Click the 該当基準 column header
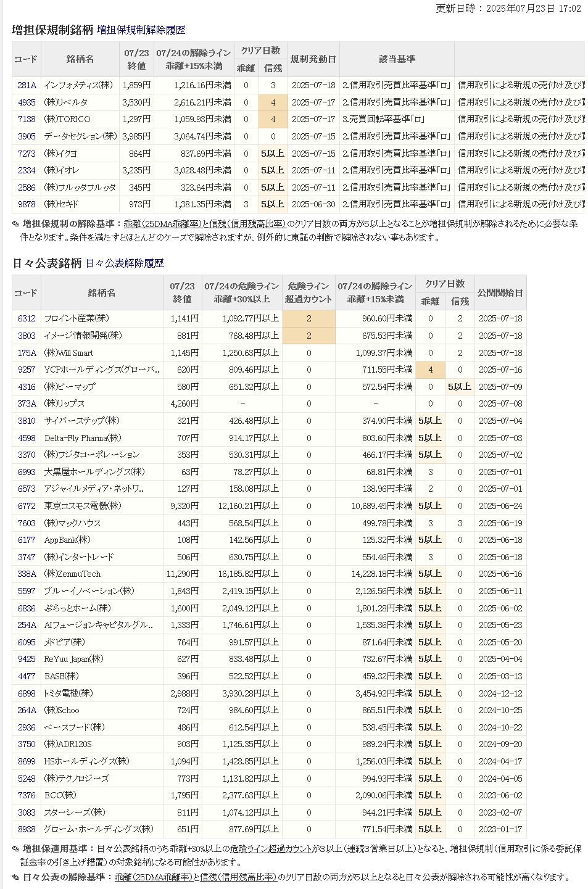The height and width of the screenshot is (889, 588). pyautogui.click(x=397, y=59)
